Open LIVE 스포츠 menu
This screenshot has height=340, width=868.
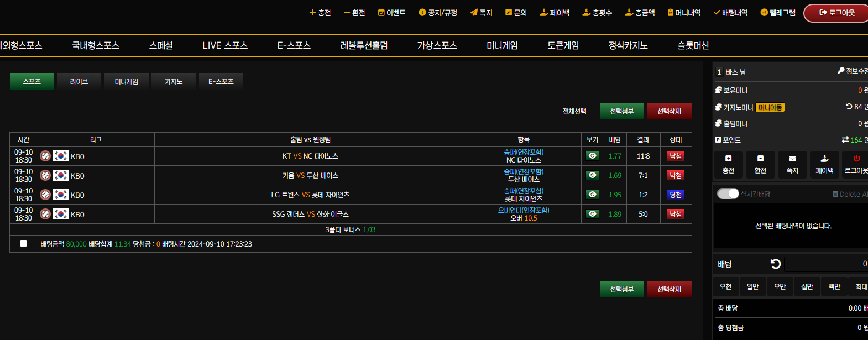pyautogui.click(x=225, y=45)
